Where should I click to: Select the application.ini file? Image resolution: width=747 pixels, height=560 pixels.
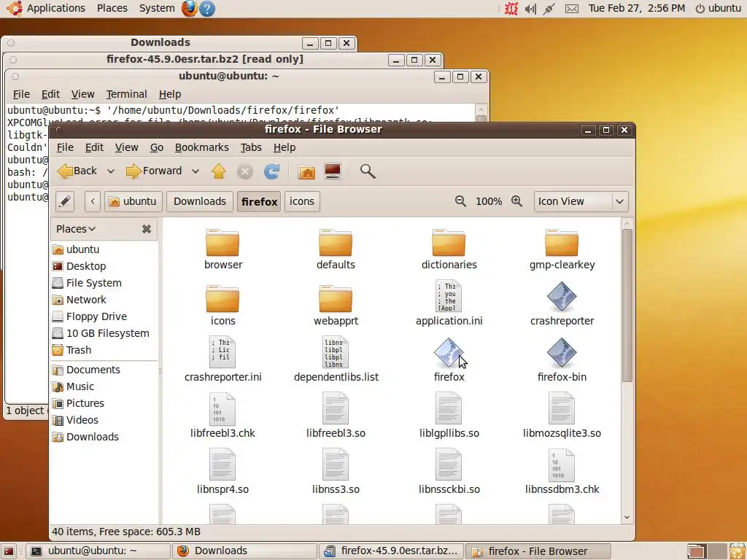click(x=449, y=303)
